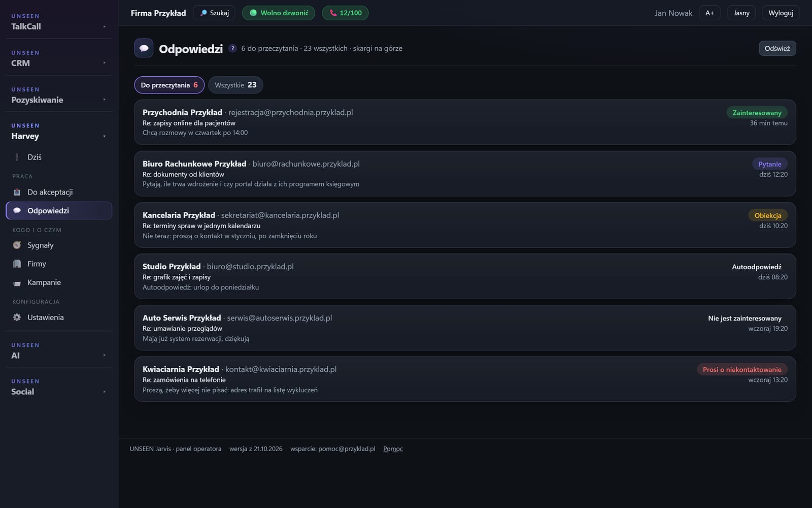The height and width of the screenshot is (508, 812).
Task: Click the magnifier icon in Szukaj
Action: click(204, 13)
